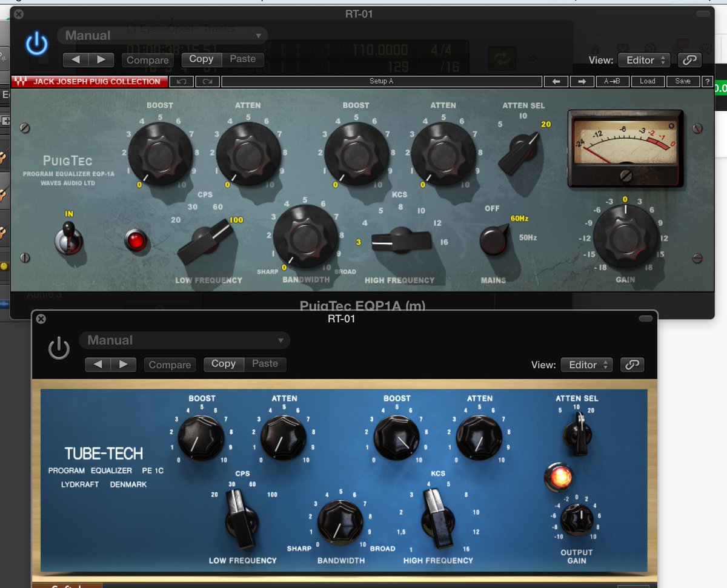This screenshot has height=588, width=727.
Task: Toggle the link icon in PuigTec window
Action: pos(689,60)
